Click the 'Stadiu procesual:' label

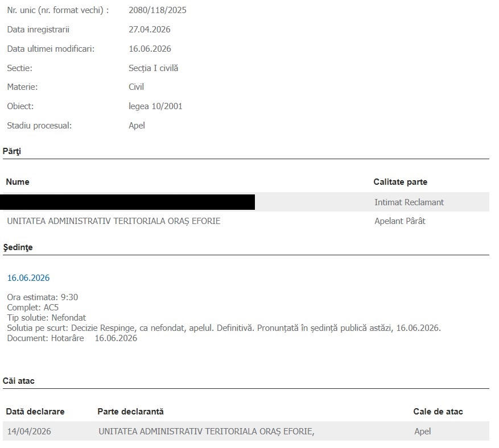[x=39, y=126]
